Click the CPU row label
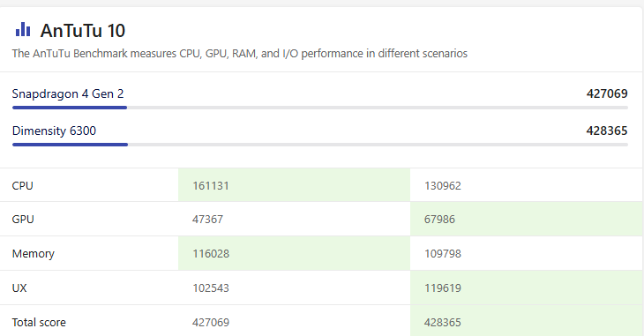This screenshot has height=336, width=644. 23,186
